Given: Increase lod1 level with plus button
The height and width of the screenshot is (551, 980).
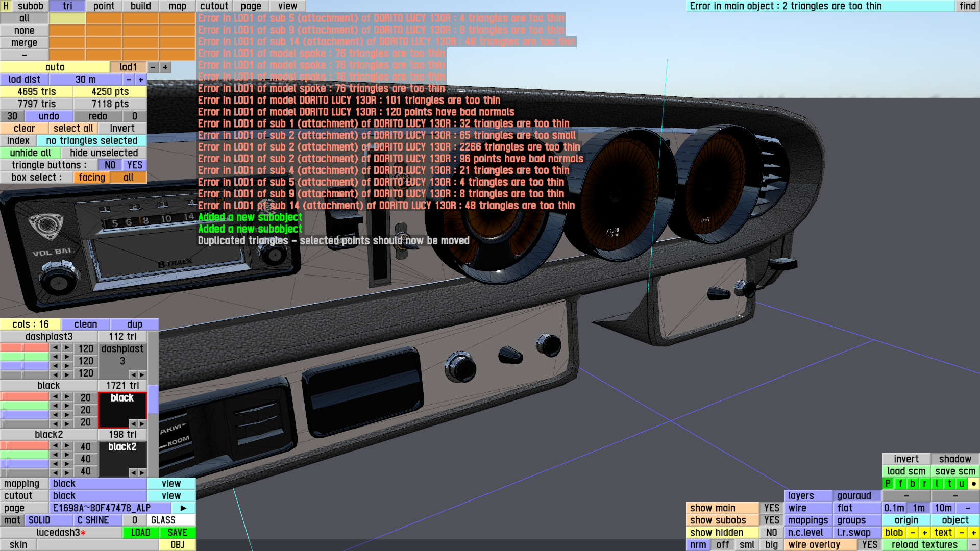Looking at the screenshot, I should point(165,67).
